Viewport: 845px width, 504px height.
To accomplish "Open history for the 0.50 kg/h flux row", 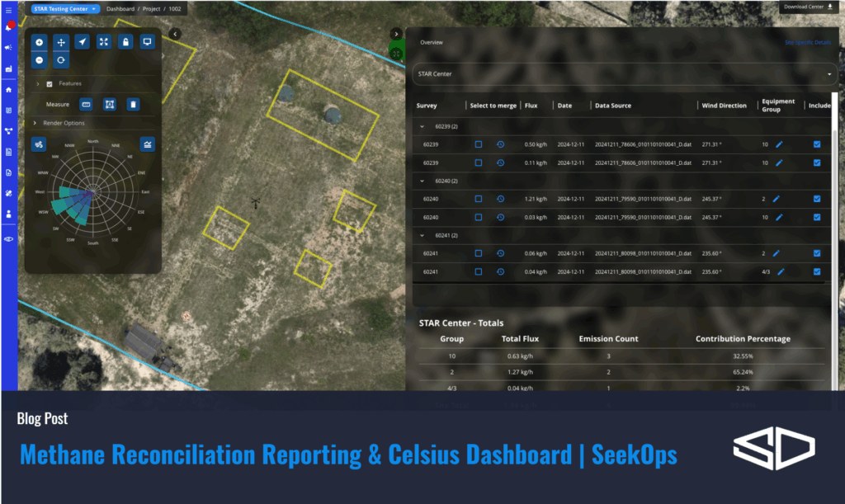I will 500,144.
